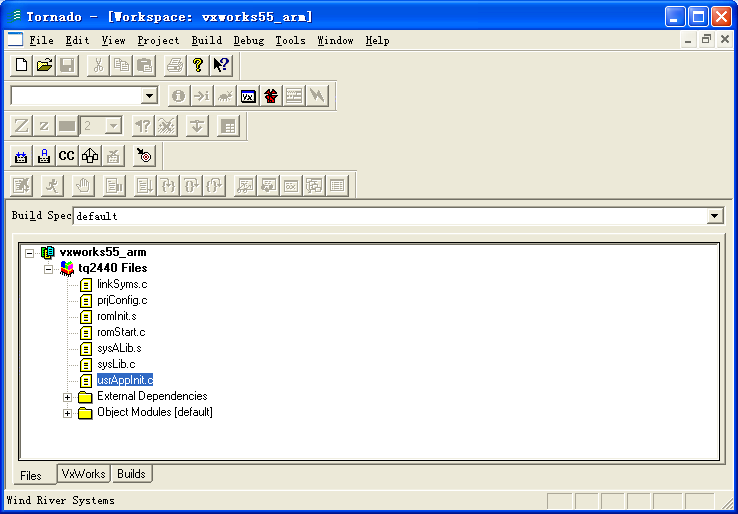Click the Copy toolbar icon
This screenshot has width=738, height=514.
tap(121, 65)
